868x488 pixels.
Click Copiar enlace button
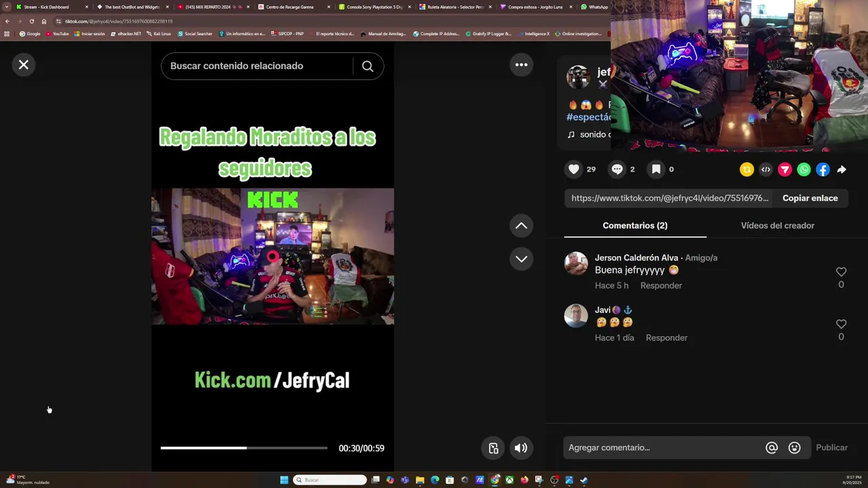click(x=810, y=198)
